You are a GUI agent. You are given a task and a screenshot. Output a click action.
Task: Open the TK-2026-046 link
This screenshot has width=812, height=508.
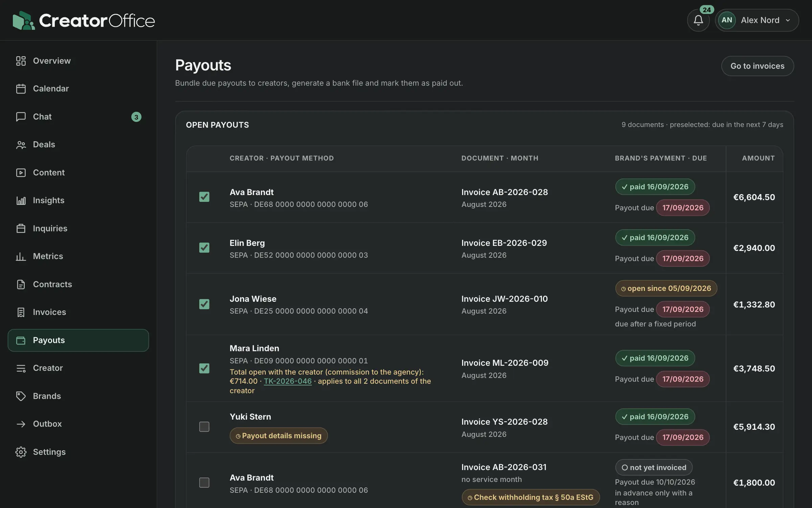[288, 381]
